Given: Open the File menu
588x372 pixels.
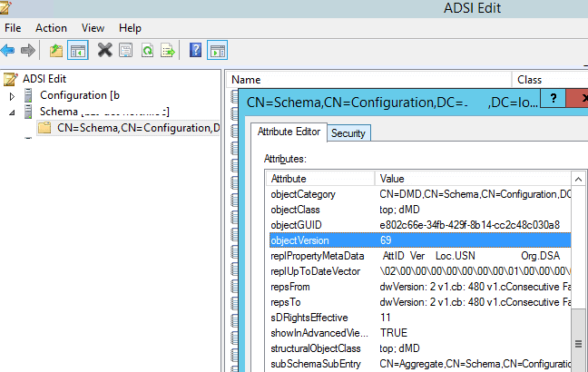Looking at the screenshot, I should click(13, 28).
